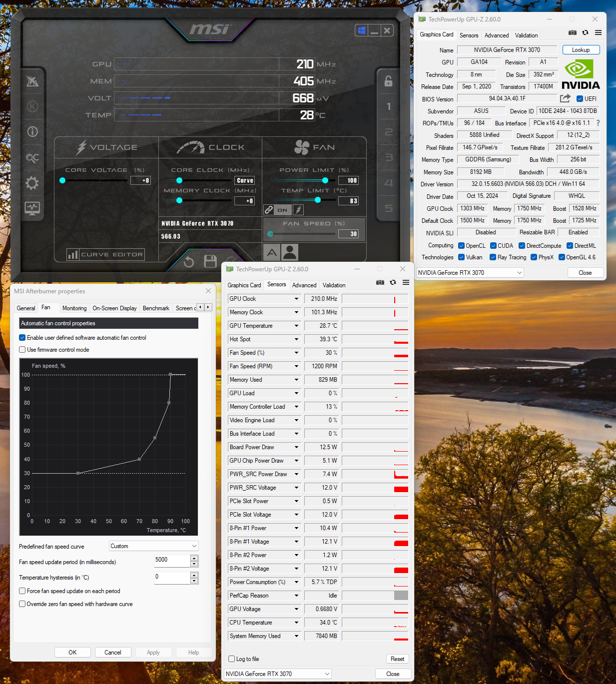Toggle the power and temp limit link icon

[x=269, y=210]
